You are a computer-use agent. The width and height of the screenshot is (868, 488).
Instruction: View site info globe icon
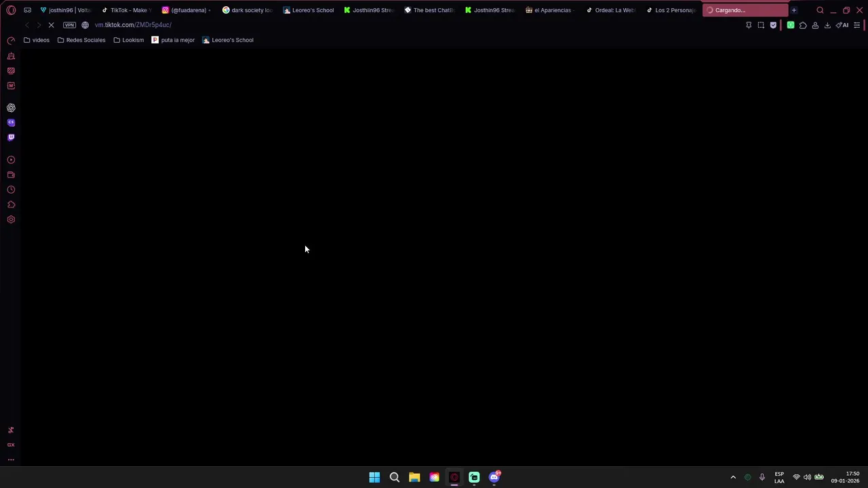(x=85, y=25)
